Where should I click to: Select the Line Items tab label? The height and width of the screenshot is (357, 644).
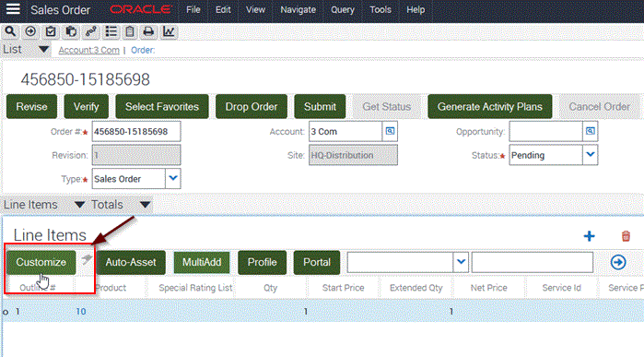click(x=30, y=205)
